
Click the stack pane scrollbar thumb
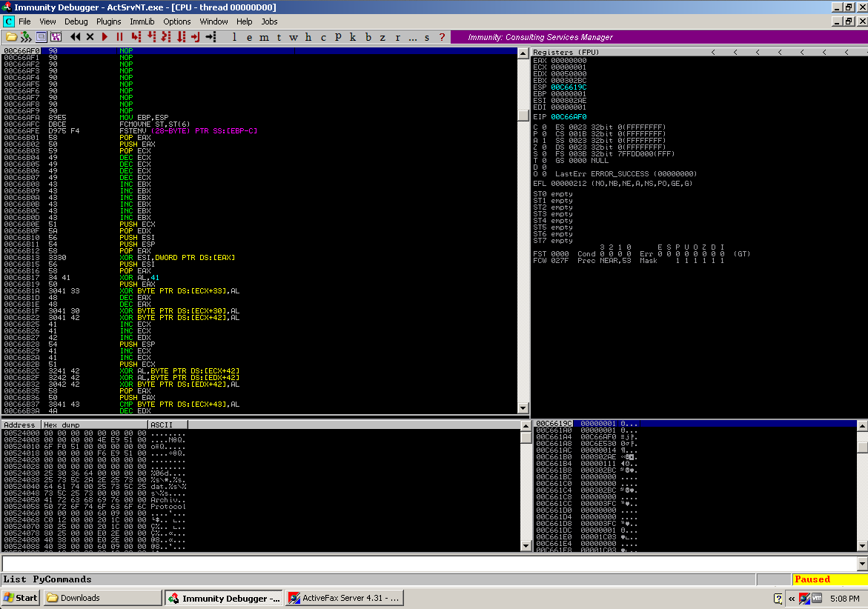pos(863,447)
